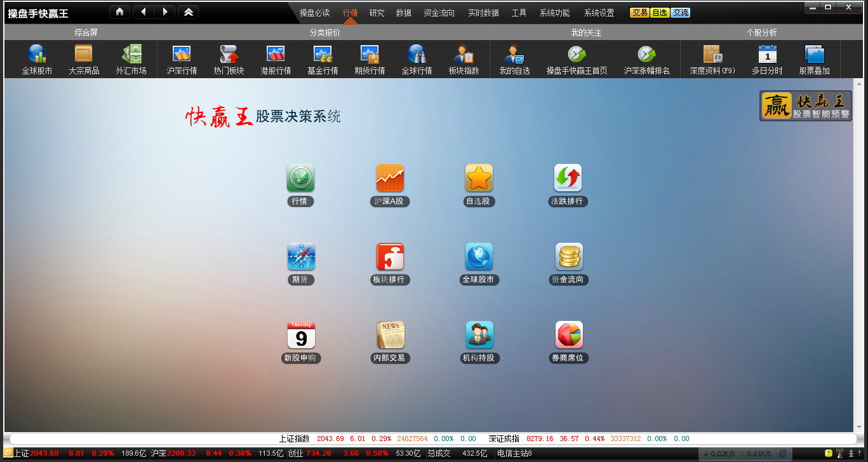Open 板块指数 sector index

tap(464, 60)
